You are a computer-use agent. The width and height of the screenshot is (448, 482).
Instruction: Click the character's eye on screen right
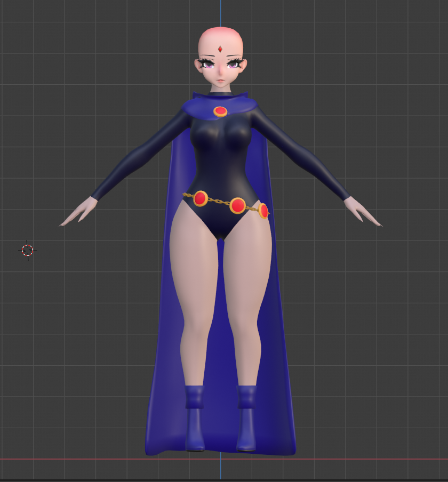232,65
